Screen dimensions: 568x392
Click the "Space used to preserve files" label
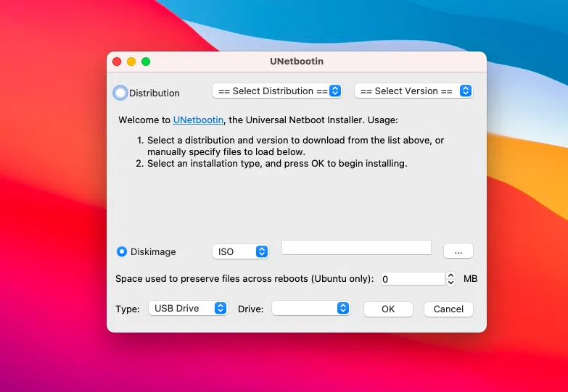point(244,279)
